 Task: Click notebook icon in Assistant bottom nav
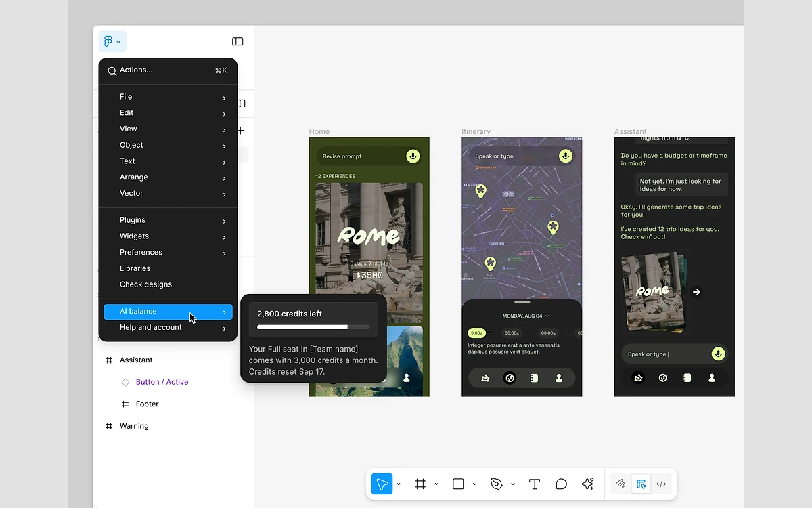tap(687, 378)
